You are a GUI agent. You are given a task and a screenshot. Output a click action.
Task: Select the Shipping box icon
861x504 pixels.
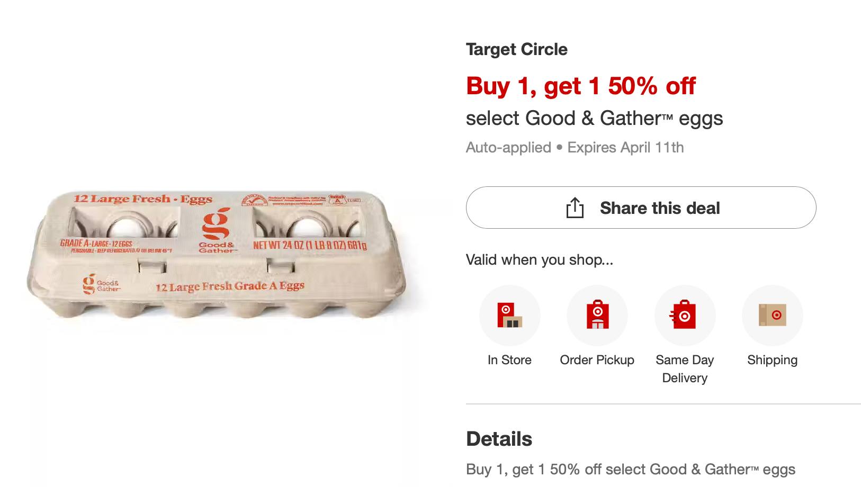pos(773,316)
